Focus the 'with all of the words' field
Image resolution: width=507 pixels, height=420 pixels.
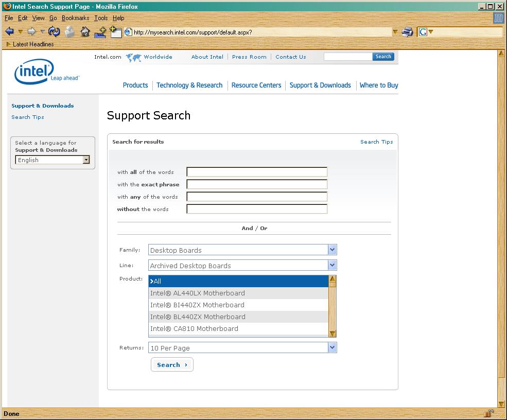click(257, 172)
